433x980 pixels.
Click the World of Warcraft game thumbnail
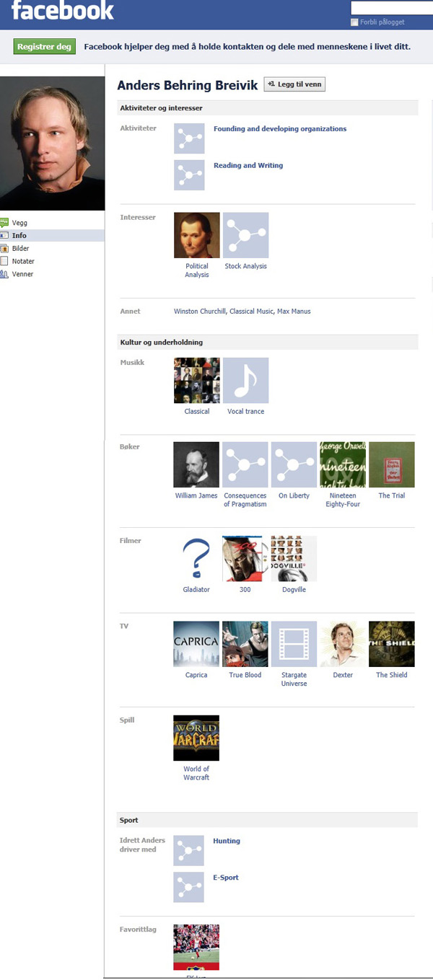196,738
